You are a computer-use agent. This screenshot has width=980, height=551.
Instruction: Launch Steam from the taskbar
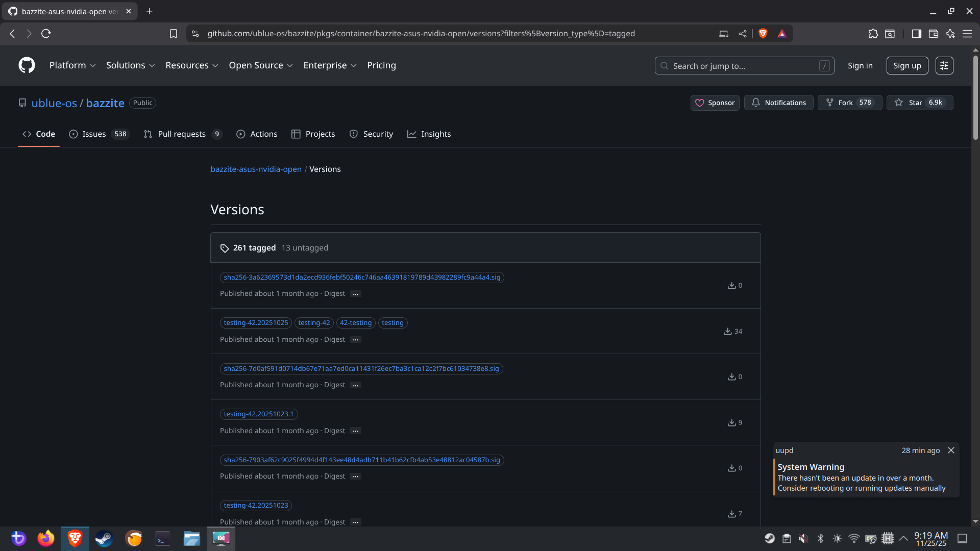pos(104,538)
